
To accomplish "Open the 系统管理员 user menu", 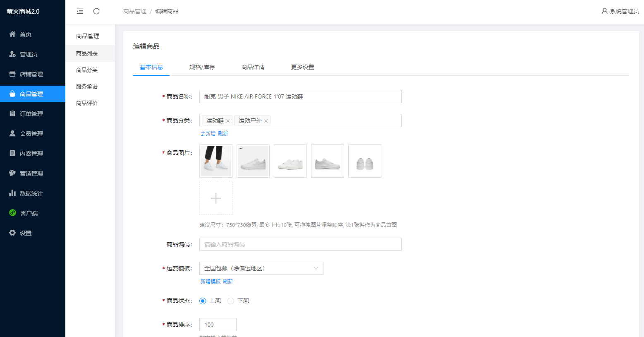I will 620,11.
